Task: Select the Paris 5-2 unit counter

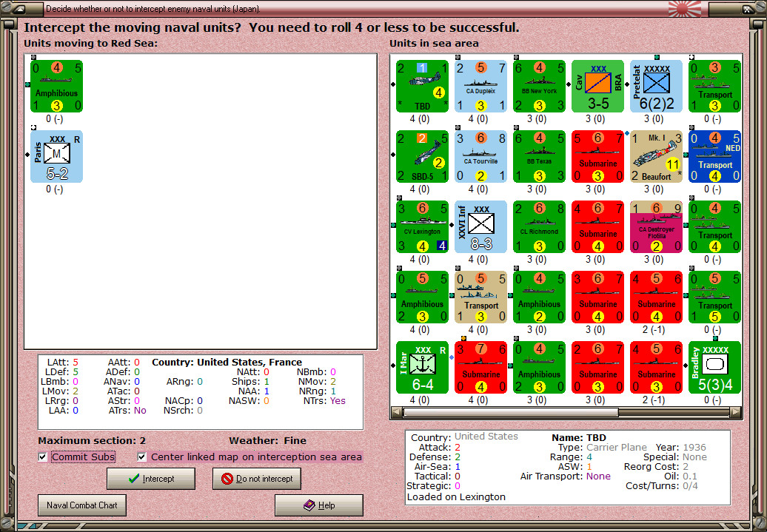Action: pyautogui.click(x=56, y=156)
